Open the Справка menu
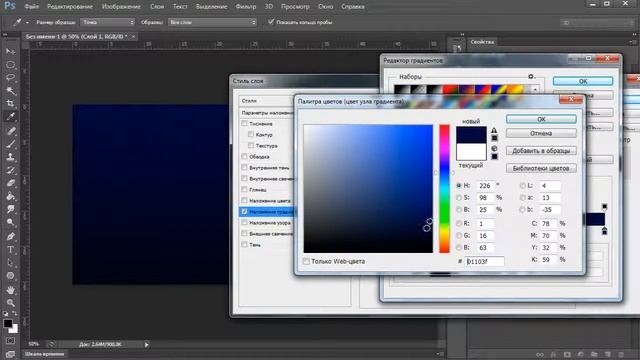 tap(353, 7)
